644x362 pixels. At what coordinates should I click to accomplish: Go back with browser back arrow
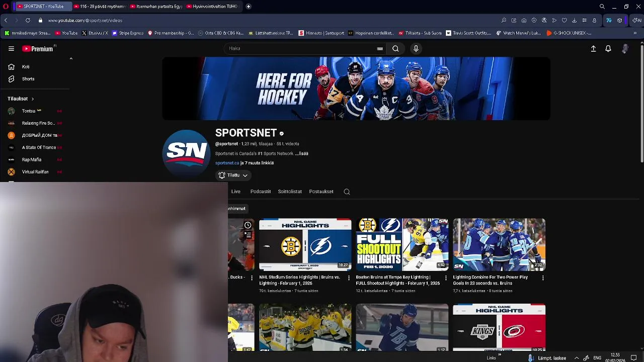click(x=6, y=21)
